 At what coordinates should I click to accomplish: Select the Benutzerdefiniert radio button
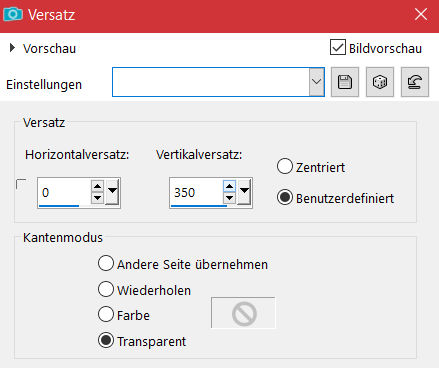(x=285, y=198)
